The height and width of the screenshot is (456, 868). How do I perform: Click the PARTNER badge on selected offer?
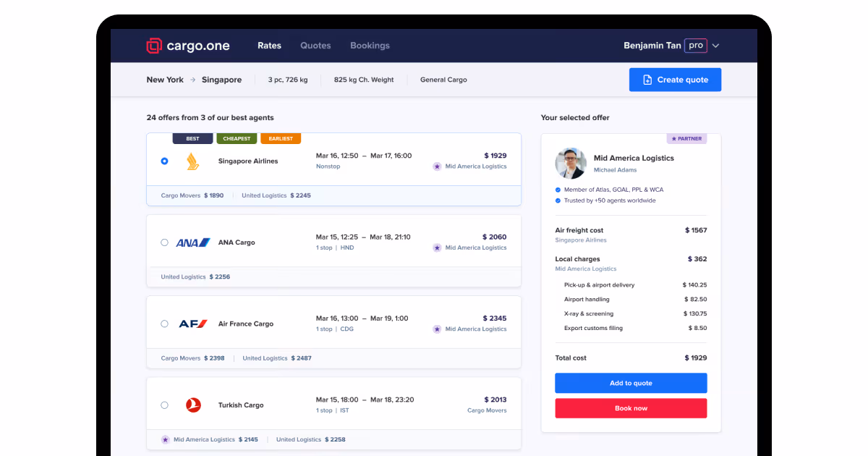pyautogui.click(x=686, y=138)
